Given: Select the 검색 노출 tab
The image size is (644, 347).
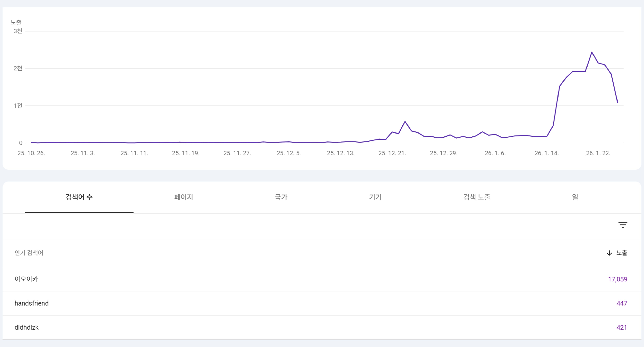Looking at the screenshot, I should point(477,197).
